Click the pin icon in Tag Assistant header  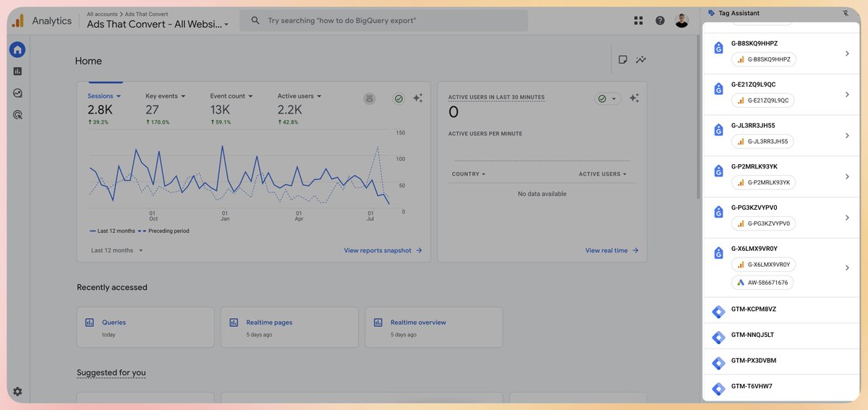tap(846, 13)
